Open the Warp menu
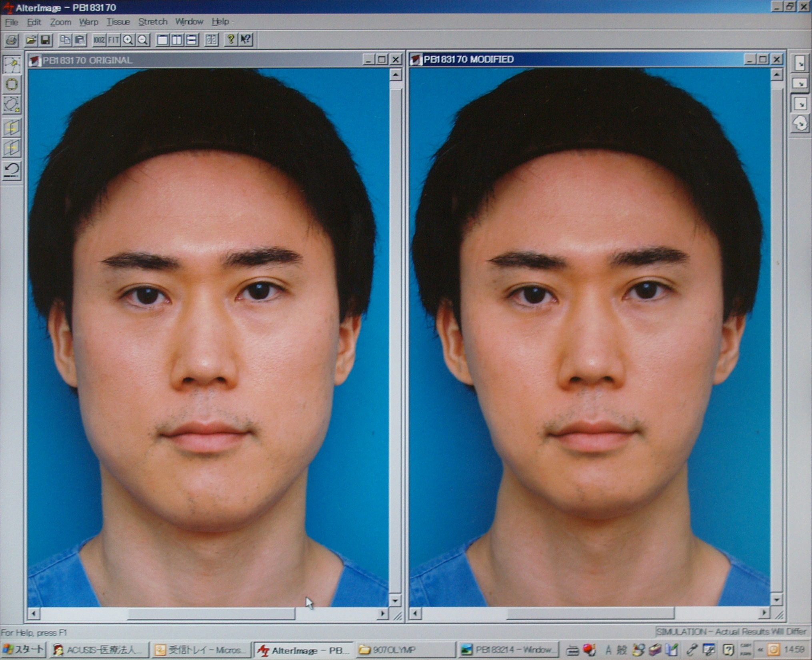 click(88, 22)
